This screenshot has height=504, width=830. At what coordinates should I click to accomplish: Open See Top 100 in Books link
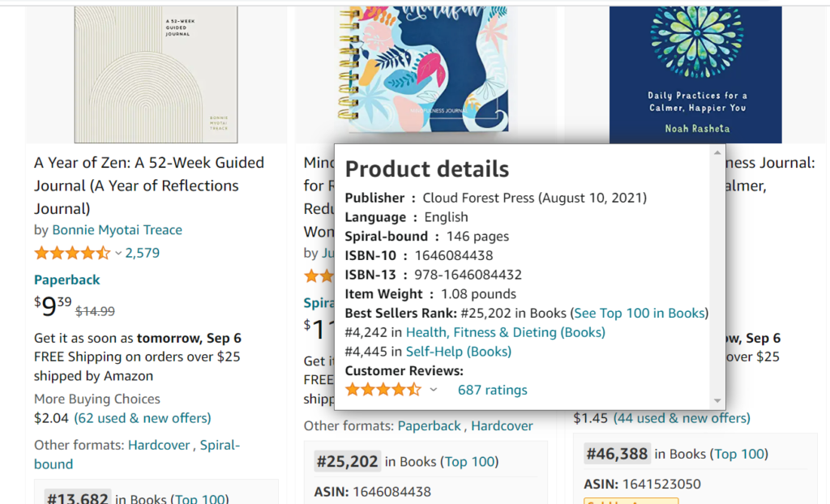point(640,314)
